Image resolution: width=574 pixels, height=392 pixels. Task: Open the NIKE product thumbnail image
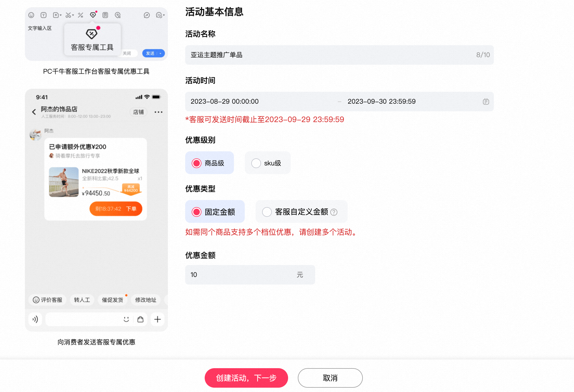click(x=64, y=182)
